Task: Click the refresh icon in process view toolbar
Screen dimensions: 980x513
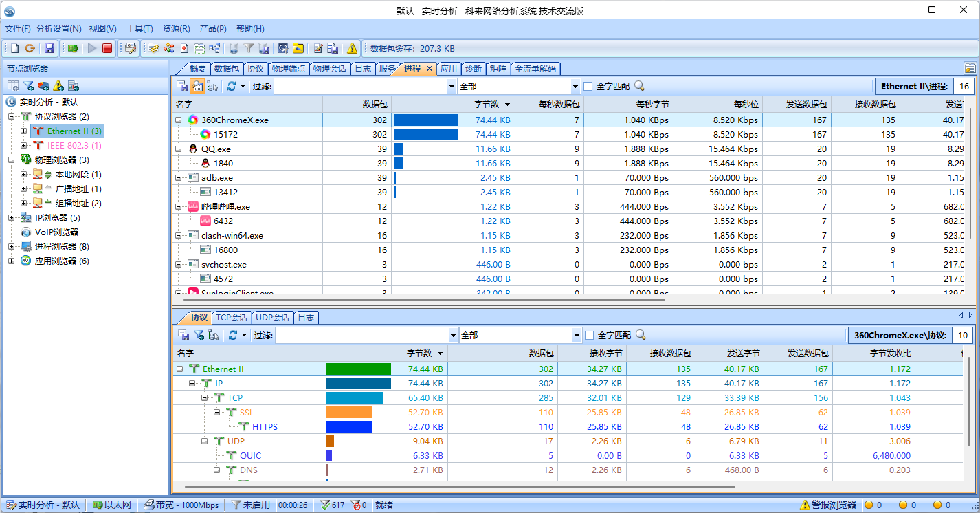Action: point(232,86)
